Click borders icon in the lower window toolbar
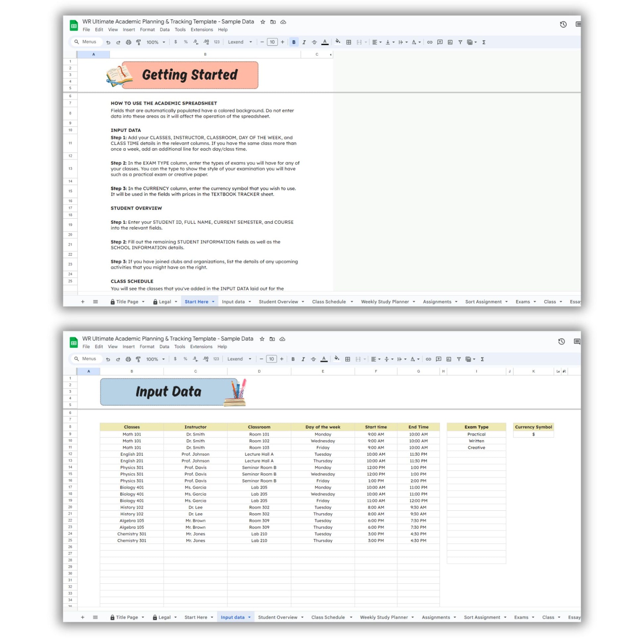Image resolution: width=644 pixels, height=644 pixels. click(x=347, y=359)
